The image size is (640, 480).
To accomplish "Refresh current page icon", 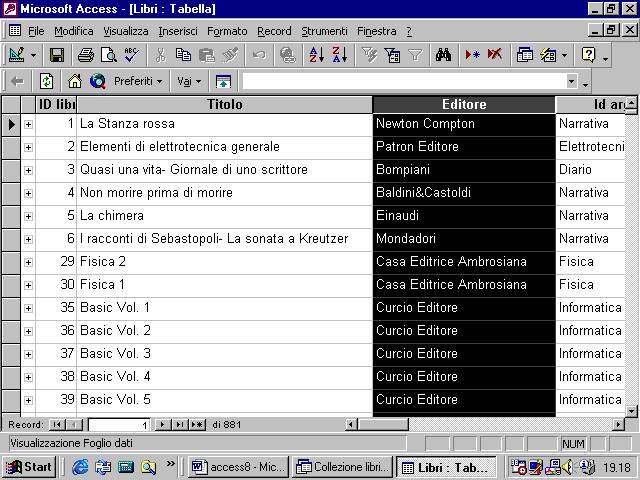I will click(46, 81).
